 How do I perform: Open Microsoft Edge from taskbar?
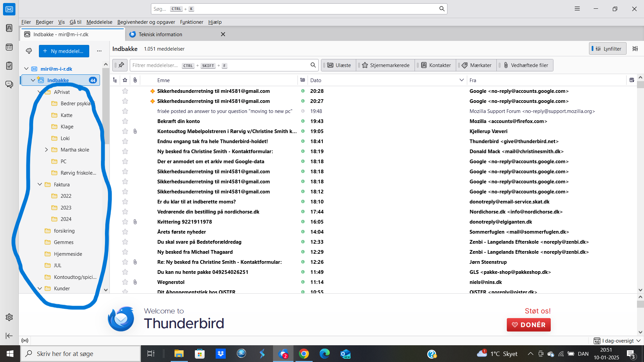pos(324,354)
